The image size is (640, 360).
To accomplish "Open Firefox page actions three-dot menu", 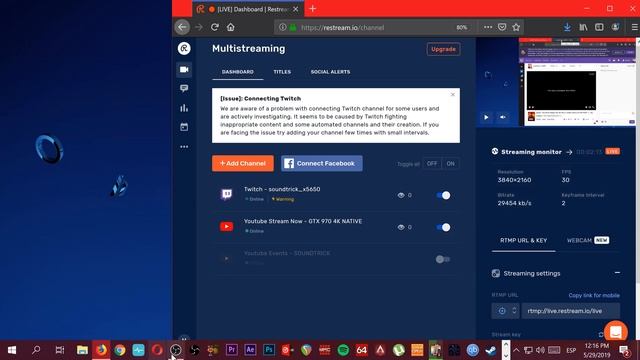I will click(x=488, y=27).
